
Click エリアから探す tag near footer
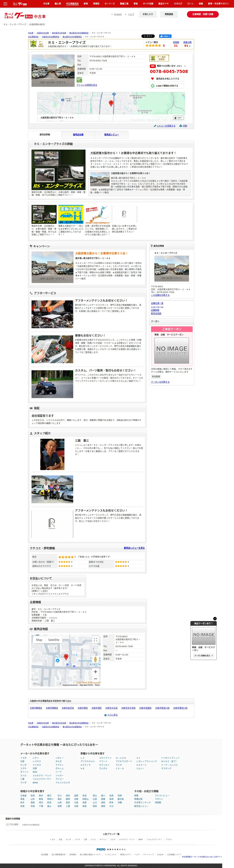[12, 825]
